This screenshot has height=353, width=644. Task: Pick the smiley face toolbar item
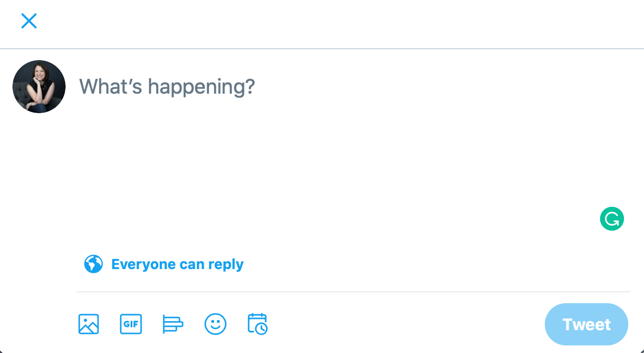(x=215, y=324)
